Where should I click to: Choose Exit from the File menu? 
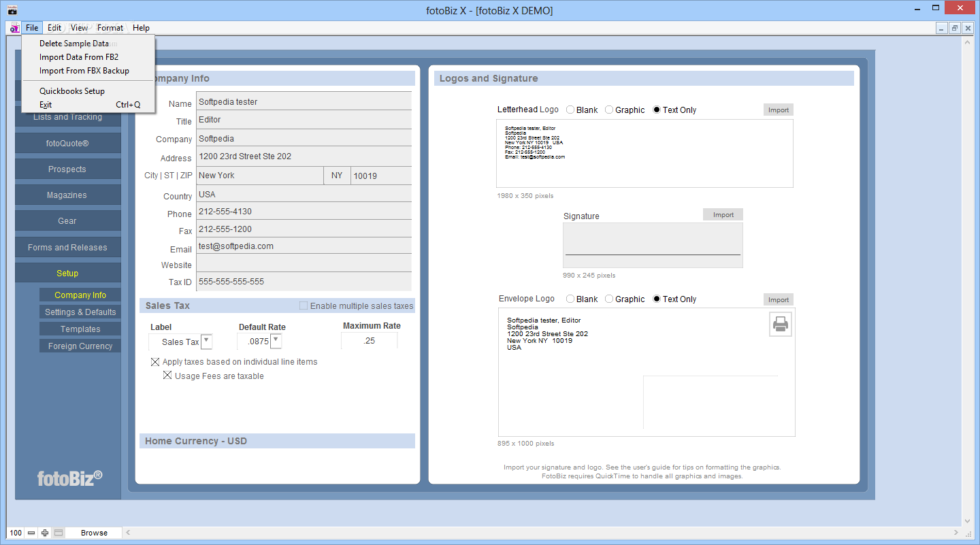(88, 105)
